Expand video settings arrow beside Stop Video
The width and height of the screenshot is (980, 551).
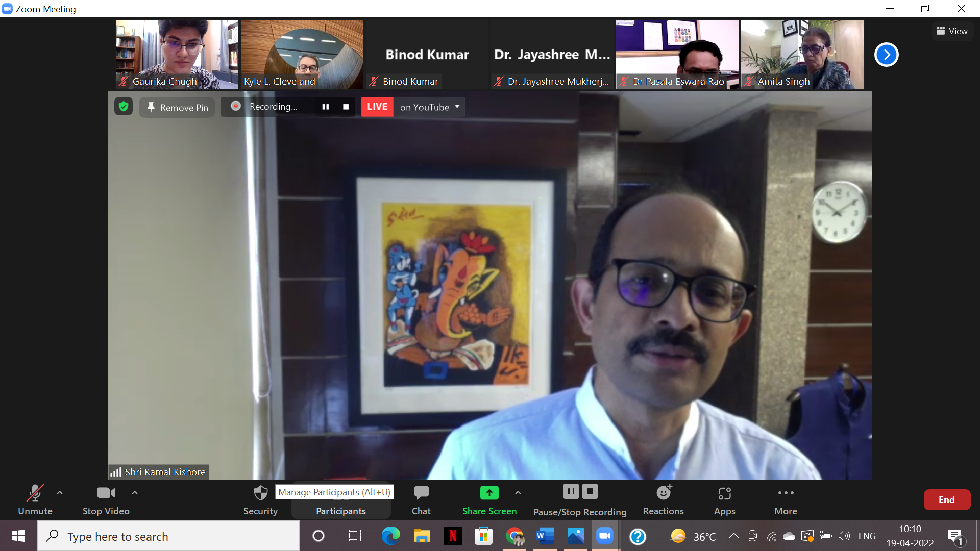coord(135,493)
